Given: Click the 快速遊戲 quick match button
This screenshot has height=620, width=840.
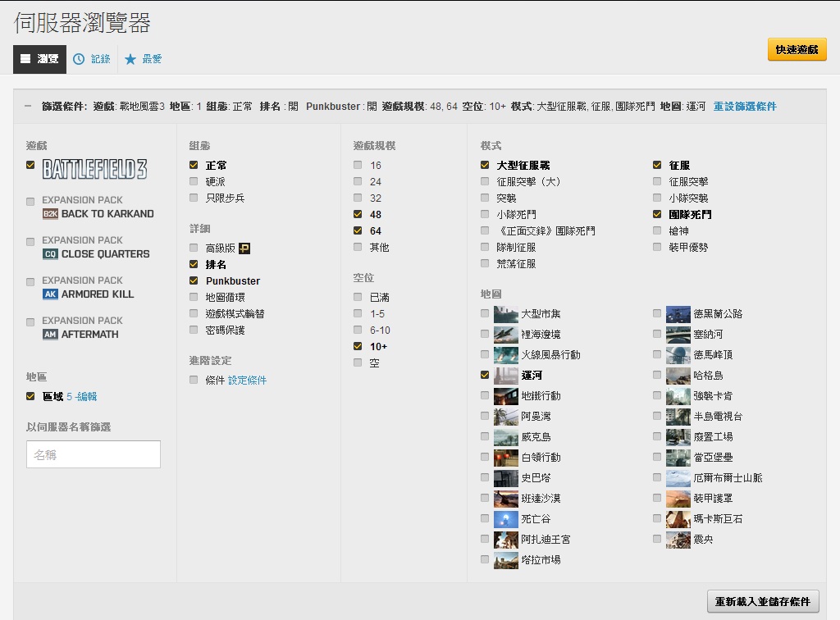Looking at the screenshot, I should (x=797, y=50).
